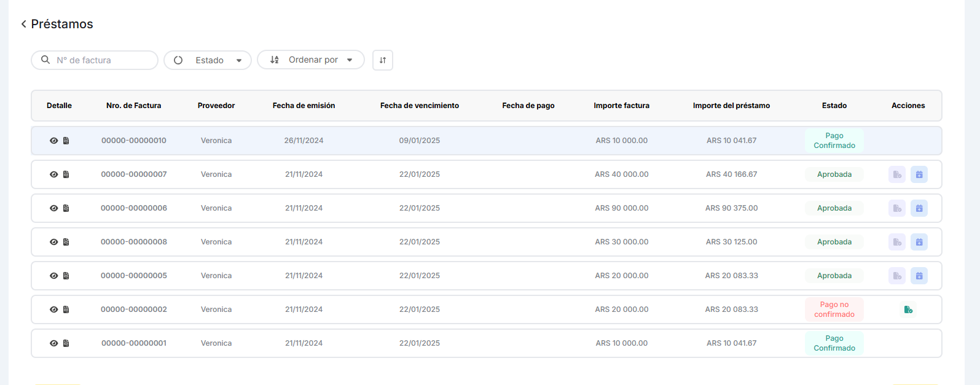Click the Fecha de vencimiento column header
Screen dimensions: 980x385
pyautogui.click(x=419, y=106)
